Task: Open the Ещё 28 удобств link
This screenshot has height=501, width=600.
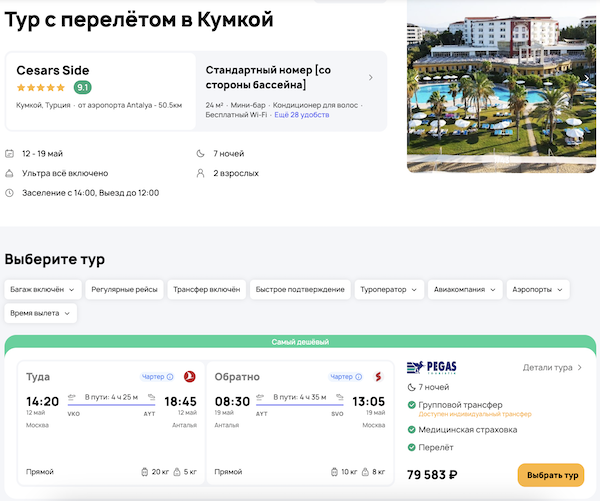Action: point(302,115)
